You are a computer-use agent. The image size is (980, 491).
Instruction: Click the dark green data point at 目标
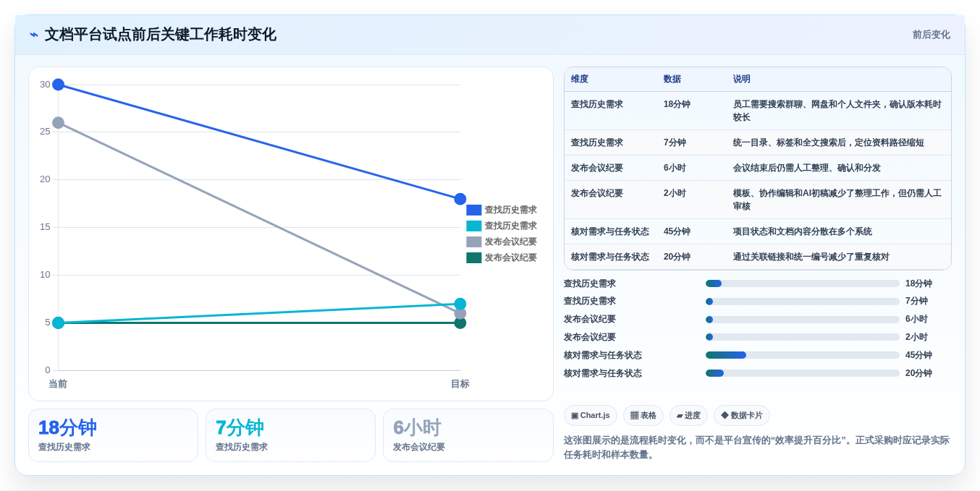(460, 323)
